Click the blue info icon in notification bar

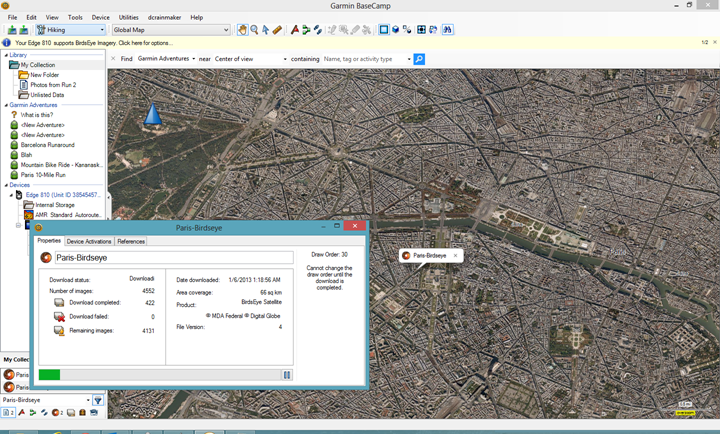coord(6,43)
